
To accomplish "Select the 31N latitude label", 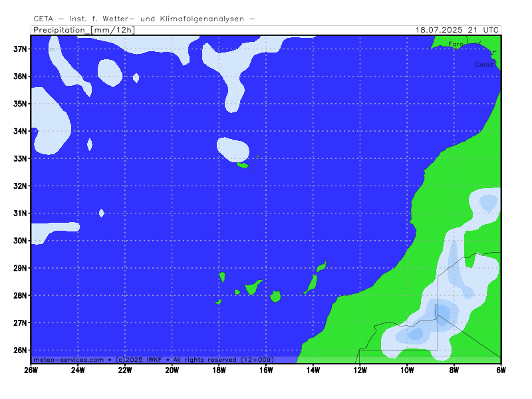I will [20, 213].
